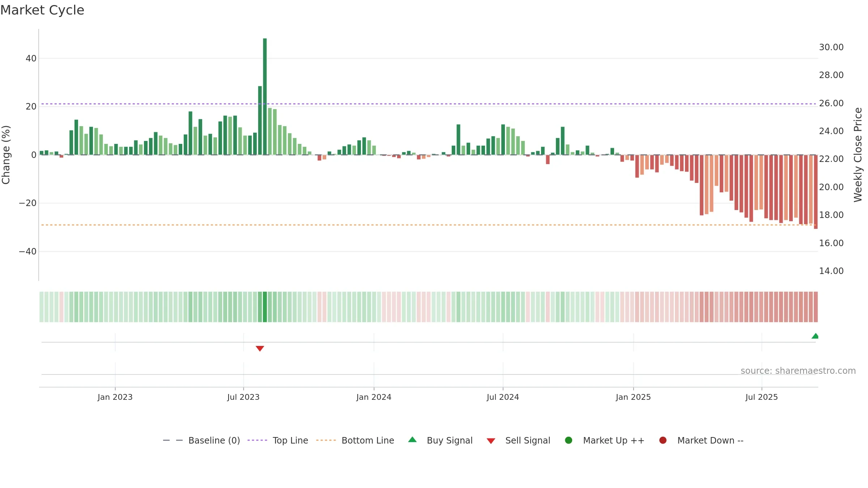Toggle the Sell Signal legend entry

point(518,440)
